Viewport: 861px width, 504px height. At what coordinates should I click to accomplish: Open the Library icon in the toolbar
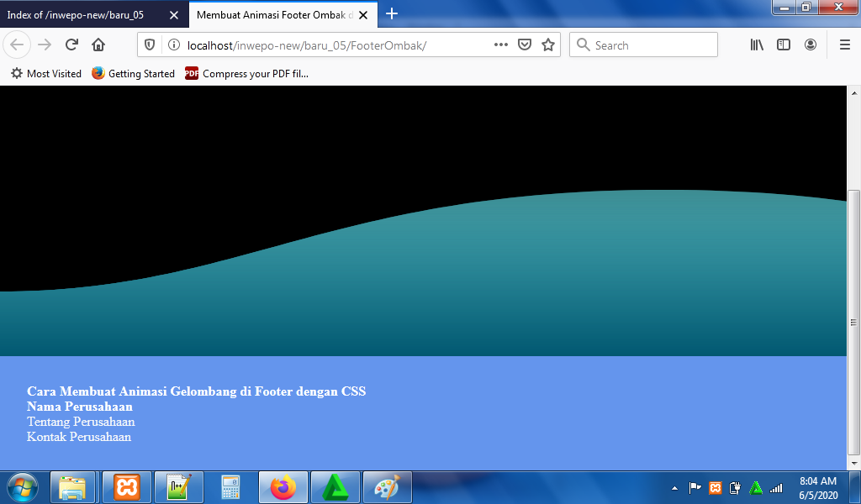[758, 45]
